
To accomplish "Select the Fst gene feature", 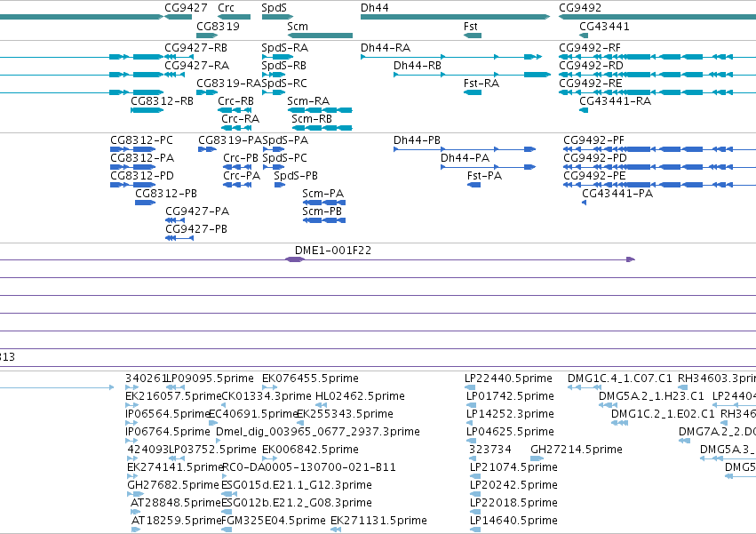I will point(473,36).
